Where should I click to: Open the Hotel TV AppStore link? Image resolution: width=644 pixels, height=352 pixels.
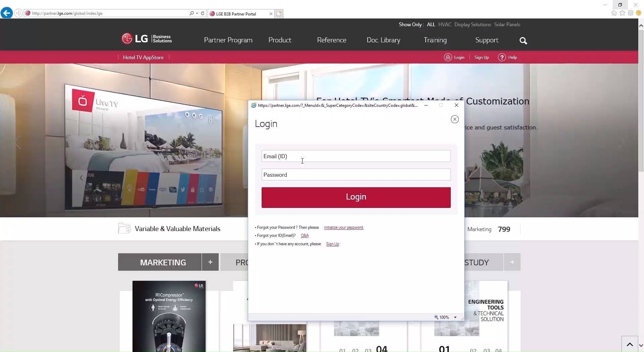pos(143,57)
